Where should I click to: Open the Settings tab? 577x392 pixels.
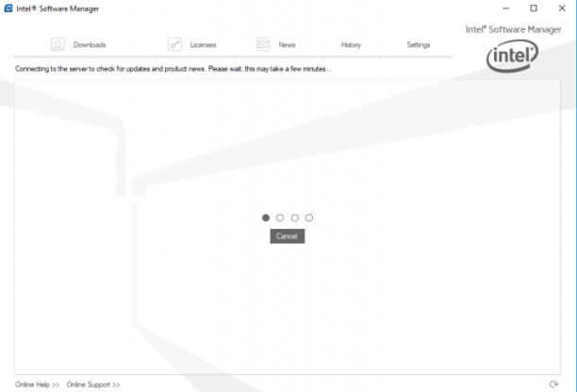(x=419, y=45)
